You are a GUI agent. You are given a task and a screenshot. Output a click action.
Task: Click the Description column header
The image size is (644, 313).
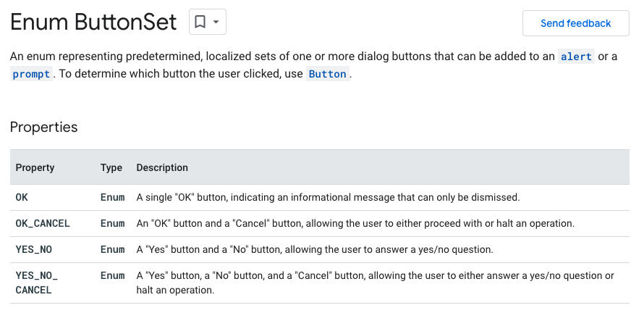point(162,167)
